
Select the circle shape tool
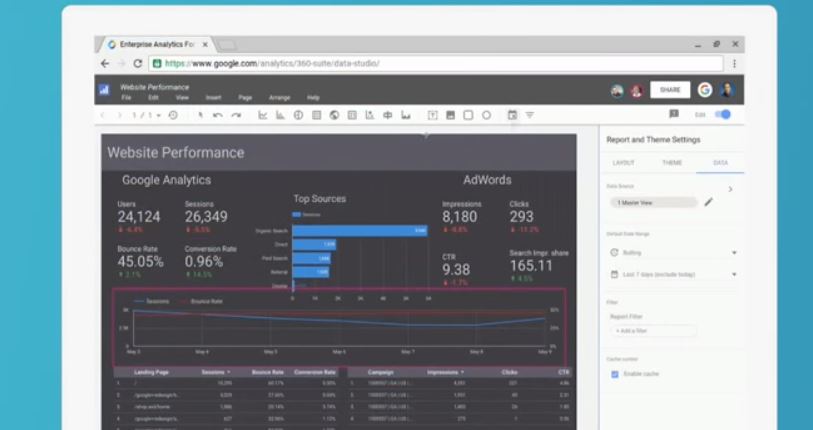pyautogui.click(x=486, y=115)
